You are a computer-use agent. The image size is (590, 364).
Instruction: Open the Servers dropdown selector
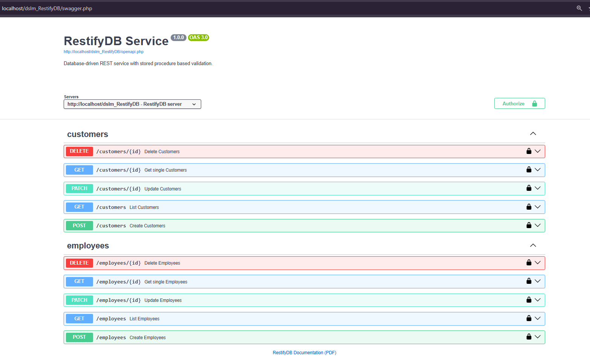coord(132,104)
